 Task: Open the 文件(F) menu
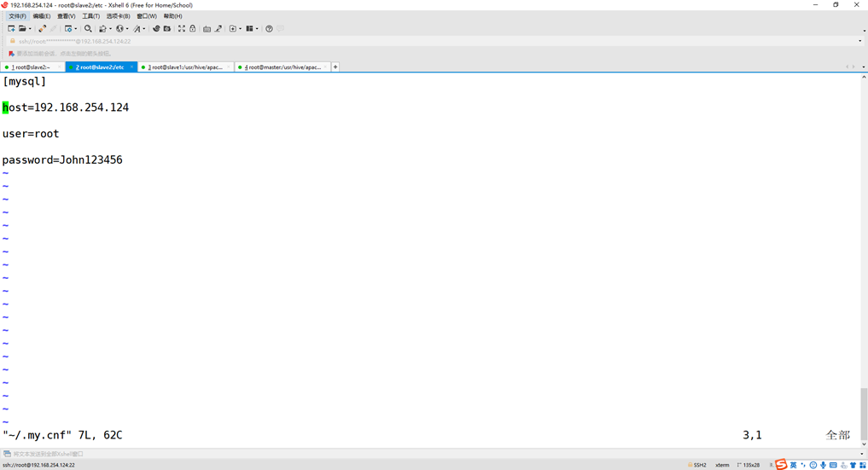click(x=17, y=16)
